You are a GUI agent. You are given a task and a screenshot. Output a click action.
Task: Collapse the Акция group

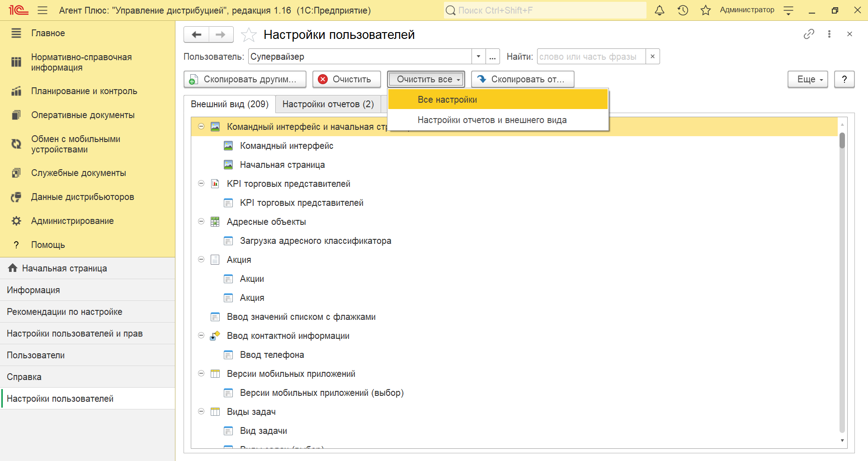pos(201,260)
